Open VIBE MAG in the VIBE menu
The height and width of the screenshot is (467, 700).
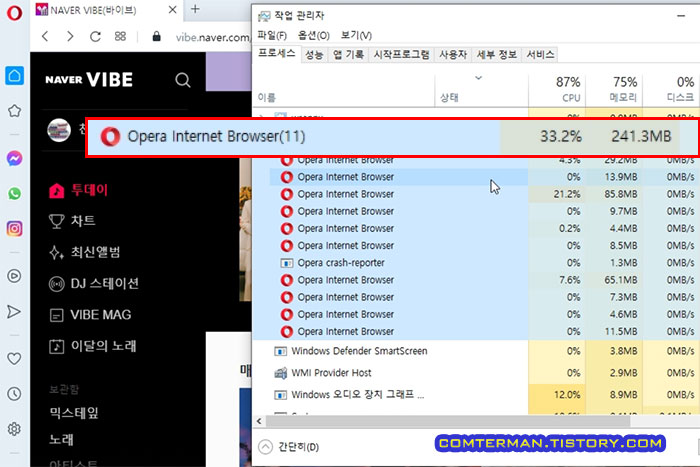point(90,315)
